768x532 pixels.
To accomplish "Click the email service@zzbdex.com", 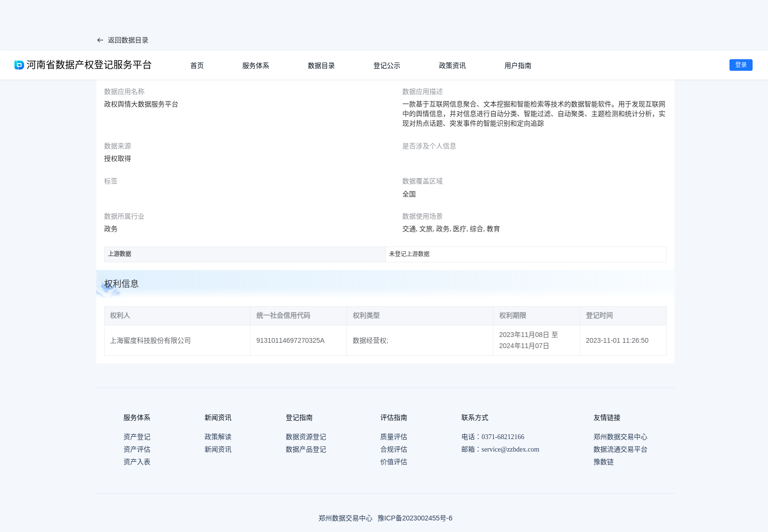I will point(510,449).
